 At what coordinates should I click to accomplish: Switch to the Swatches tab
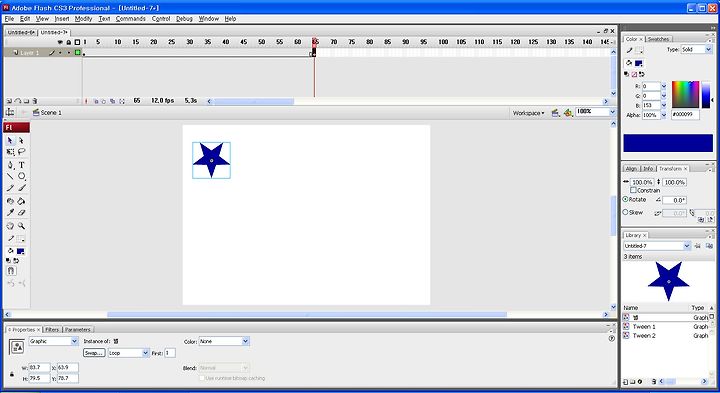click(x=658, y=39)
